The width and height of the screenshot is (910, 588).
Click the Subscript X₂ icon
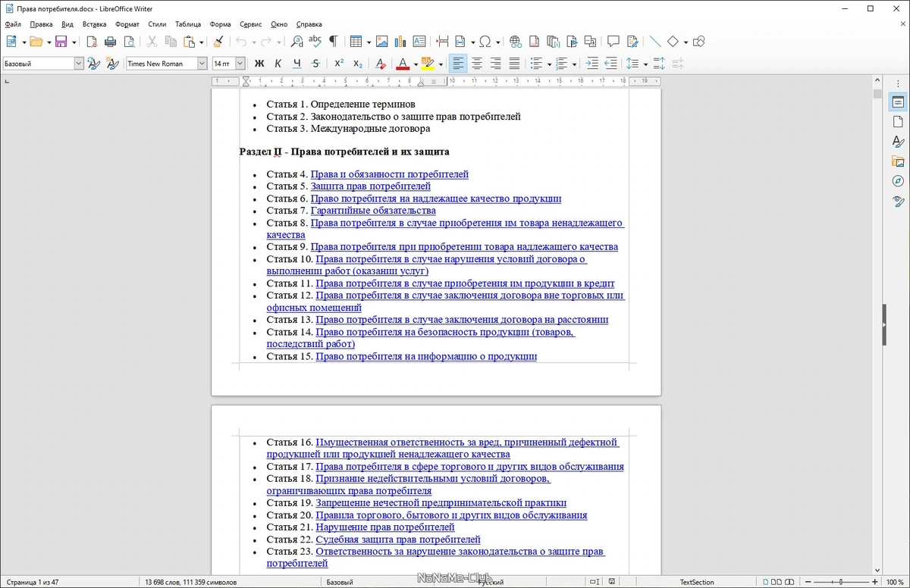pos(358,64)
